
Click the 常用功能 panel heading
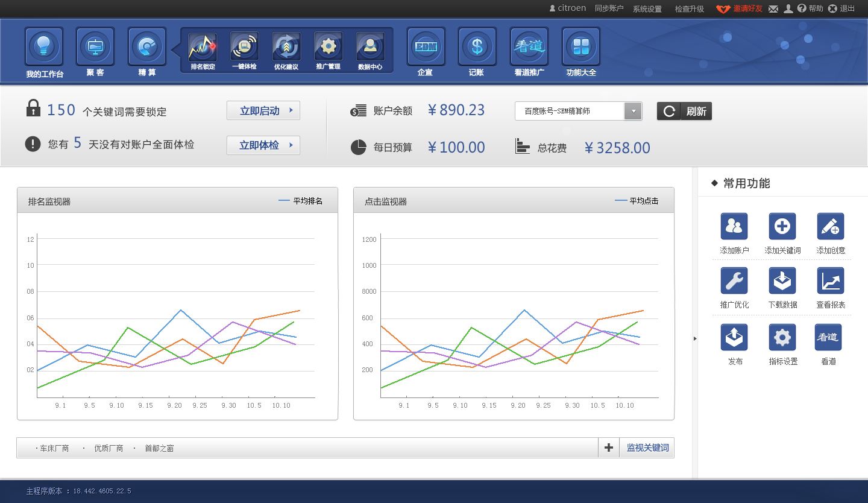746,183
